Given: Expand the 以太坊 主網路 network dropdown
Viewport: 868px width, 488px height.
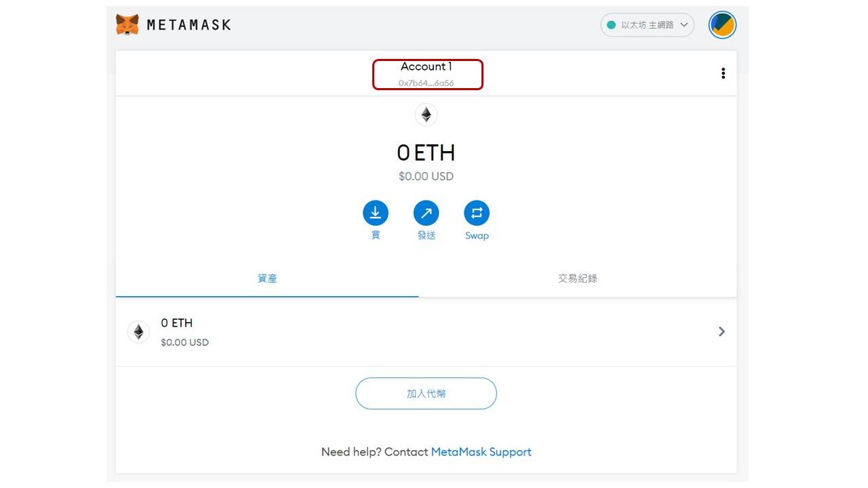Looking at the screenshot, I should click(647, 25).
